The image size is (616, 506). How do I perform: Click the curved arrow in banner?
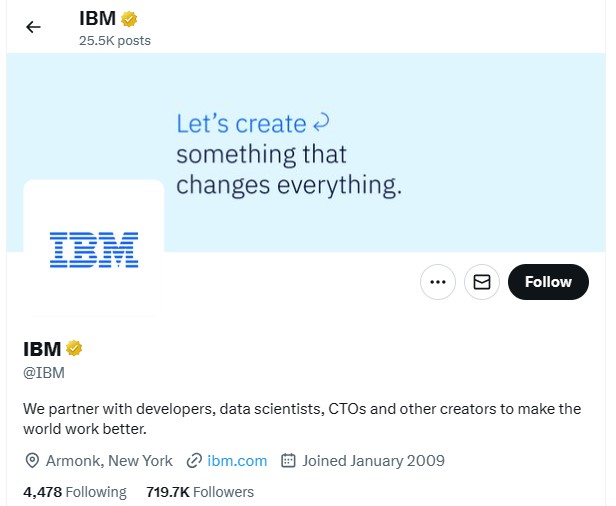[321, 122]
